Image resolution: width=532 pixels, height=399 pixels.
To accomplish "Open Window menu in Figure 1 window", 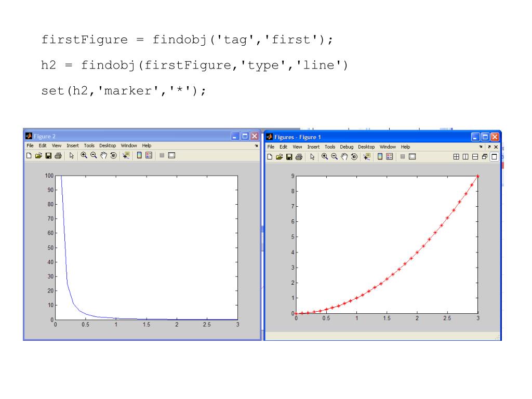I will pyautogui.click(x=388, y=147).
